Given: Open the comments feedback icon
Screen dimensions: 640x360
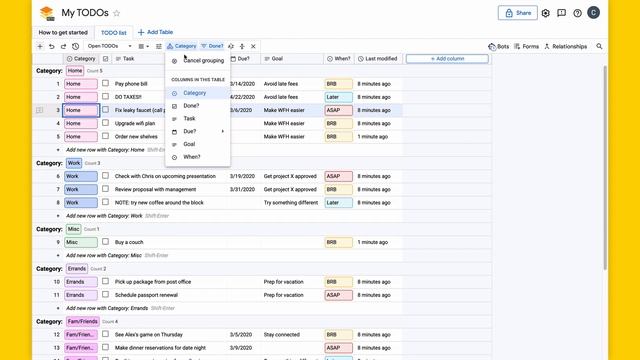Looking at the screenshot, I should click(x=562, y=13).
